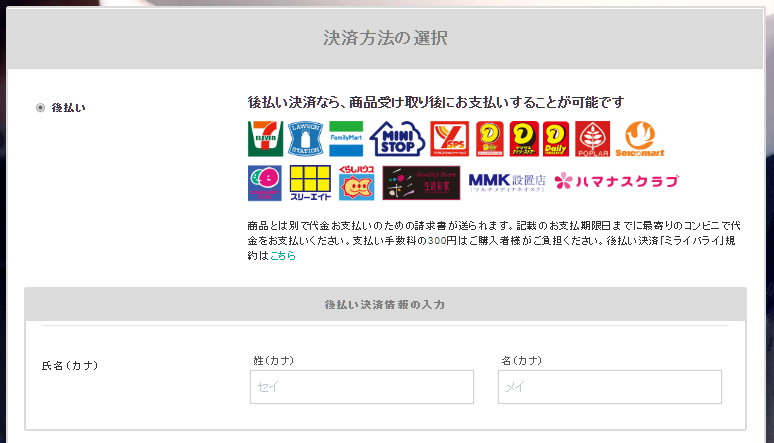
Task: Click the yellow-grid スリーエイト logo
Action: (x=310, y=183)
